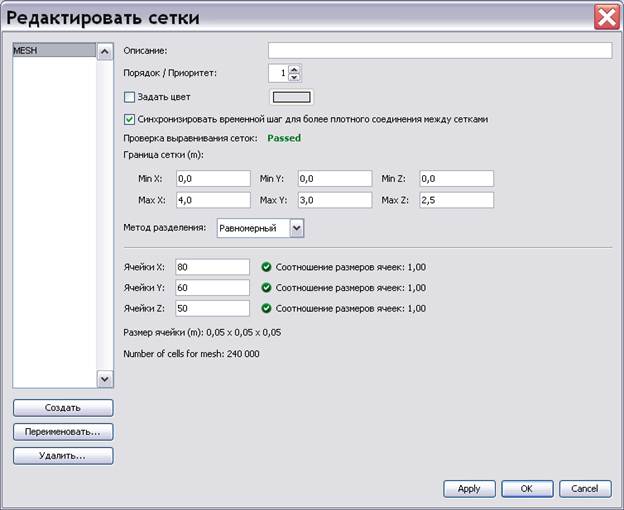The height and width of the screenshot is (510, 624).
Task: Select MESH in the mesh list
Action: [x=54, y=51]
